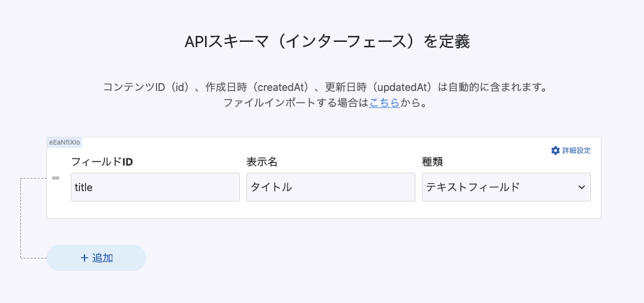Click the eEaNfIXlo field tag label

coord(64,142)
